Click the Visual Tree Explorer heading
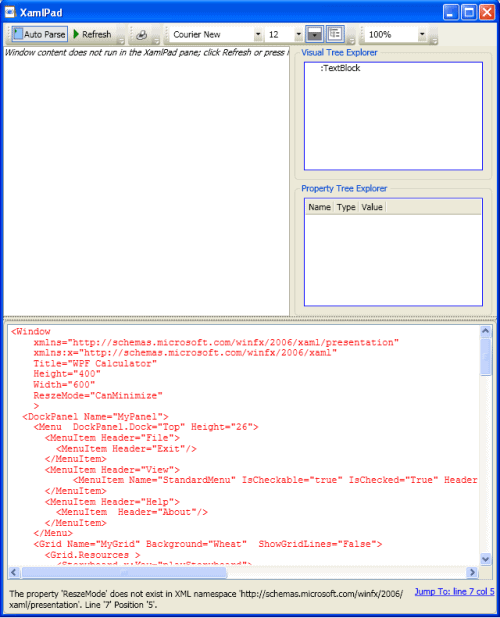The image size is (500, 618). point(339,52)
